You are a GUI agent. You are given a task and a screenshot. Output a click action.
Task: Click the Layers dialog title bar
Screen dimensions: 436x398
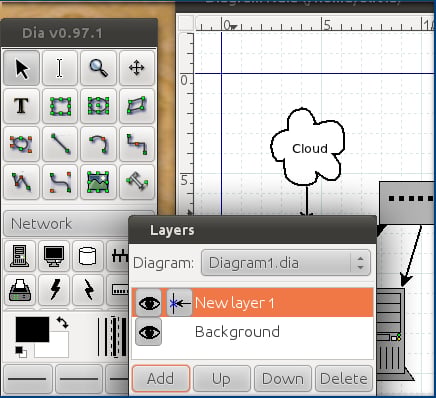tap(253, 230)
